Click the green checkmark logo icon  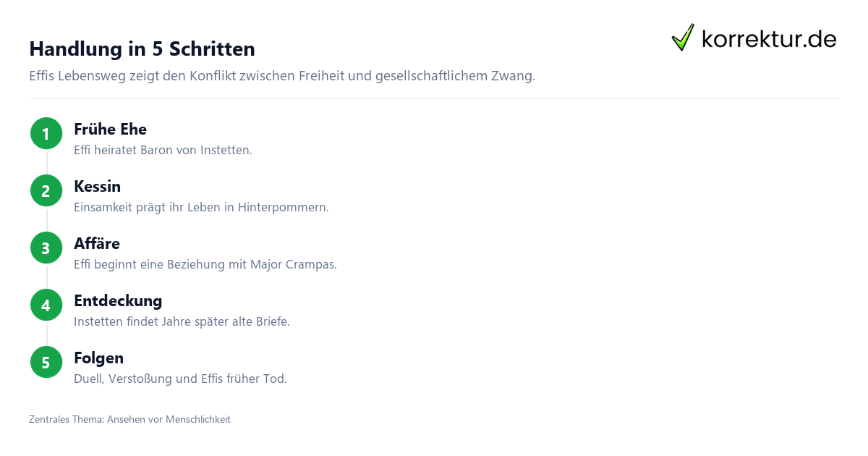(683, 38)
